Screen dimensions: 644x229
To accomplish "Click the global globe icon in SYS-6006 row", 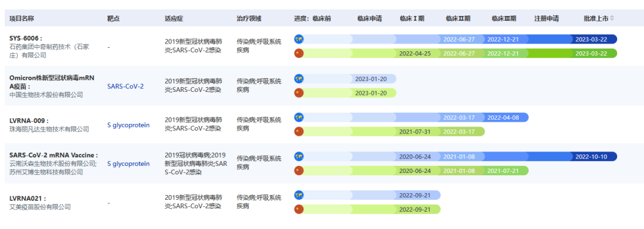I will click(299, 39).
